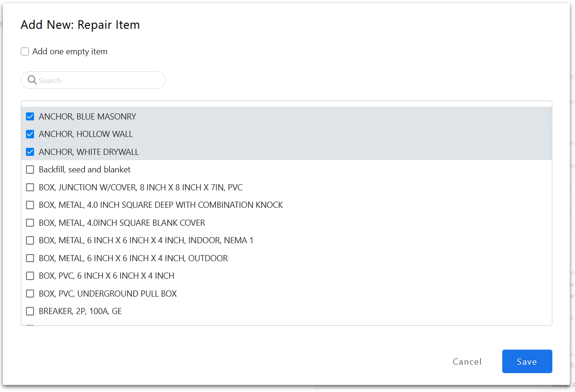This screenshot has width=575, height=392.
Task: Focus the Search input field
Action: coord(99,80)
